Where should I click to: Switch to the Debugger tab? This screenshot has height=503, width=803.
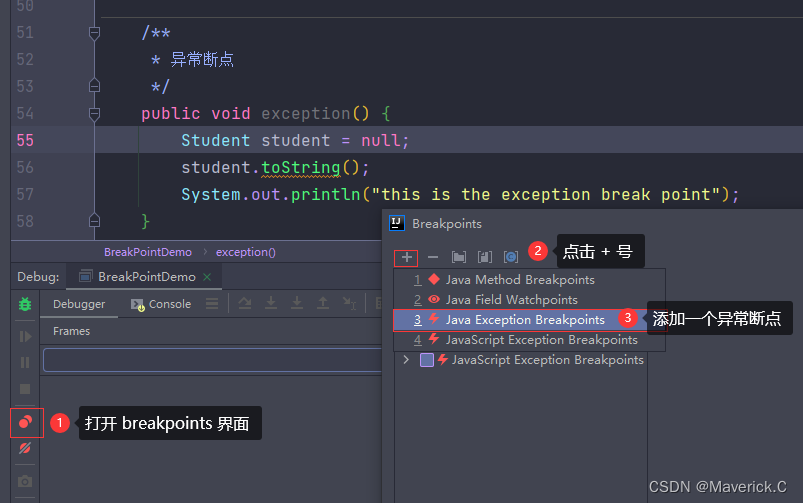tap(79, 304)
